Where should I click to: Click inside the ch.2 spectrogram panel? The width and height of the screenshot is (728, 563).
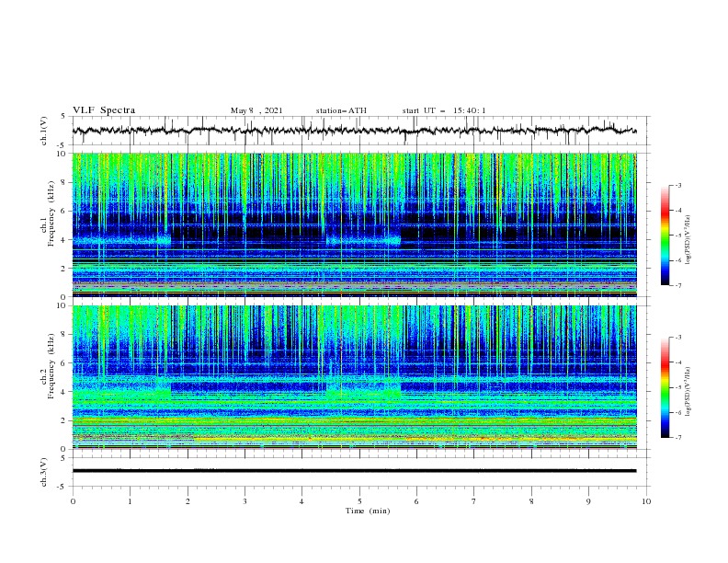[x=354, y=377]
